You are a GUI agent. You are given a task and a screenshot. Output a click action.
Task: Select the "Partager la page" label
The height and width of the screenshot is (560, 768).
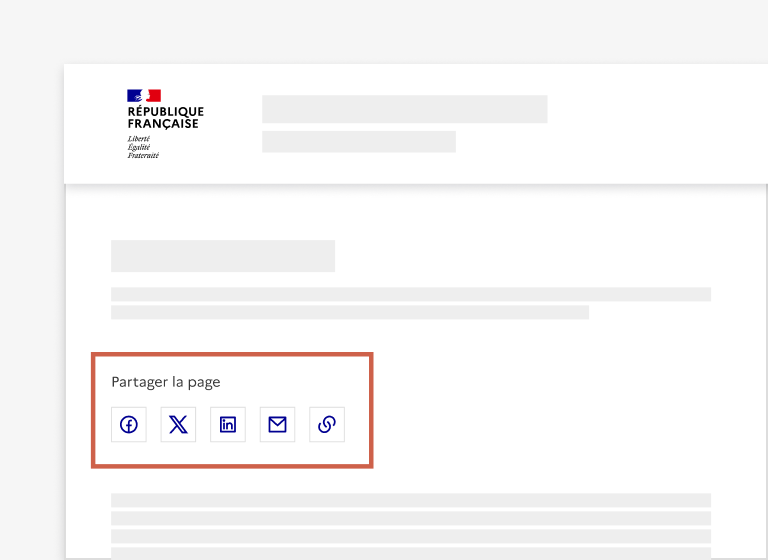click(165, 382)
